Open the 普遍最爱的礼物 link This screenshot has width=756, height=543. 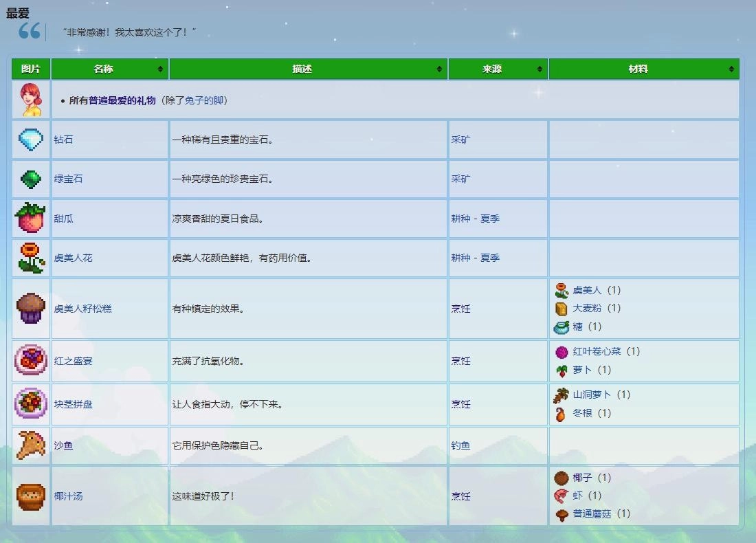[122, 100]
